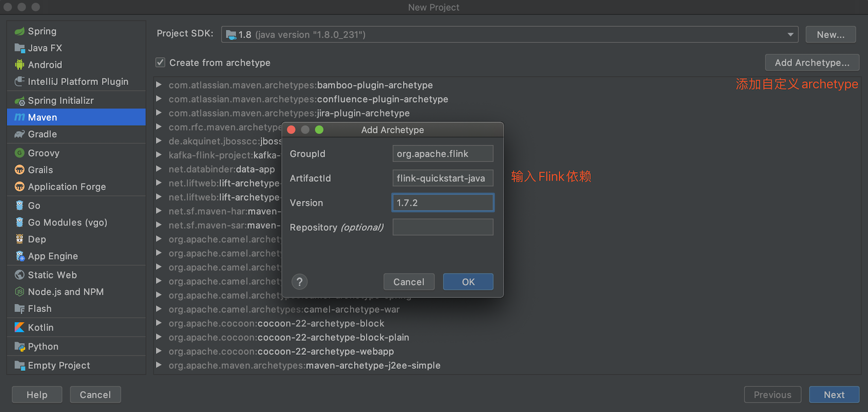This screenshot has width=868, height=412.
Task: Select Empty Project in the sidebar
Action: [59, 365]
